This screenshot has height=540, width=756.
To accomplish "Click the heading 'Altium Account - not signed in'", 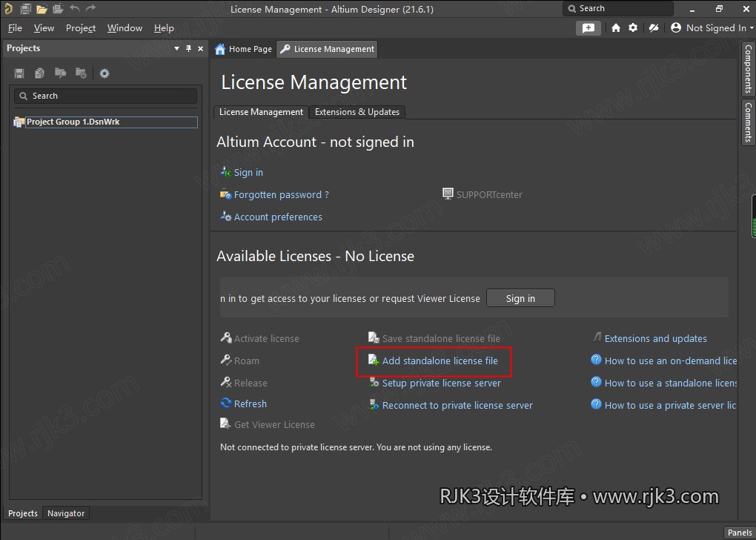I will (x=315, y=142).
